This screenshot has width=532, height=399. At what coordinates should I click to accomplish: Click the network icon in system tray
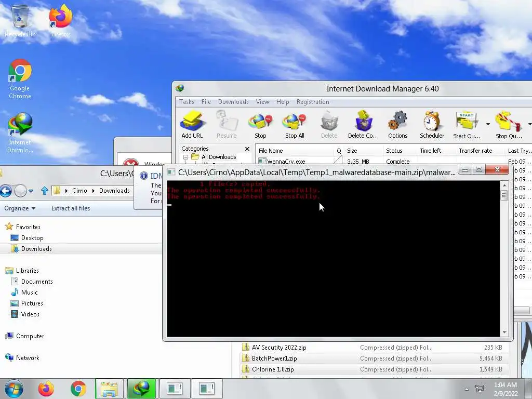[x=480, y=389]
